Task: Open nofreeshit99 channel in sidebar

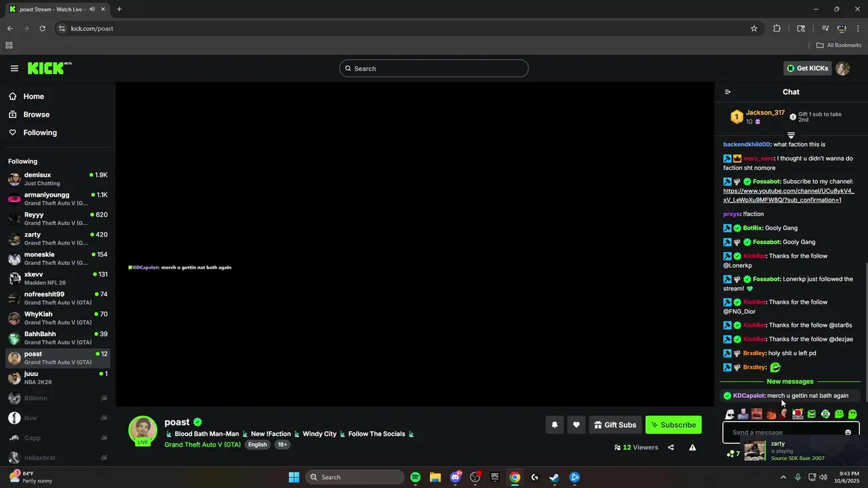Action: (x=58, y=298)
